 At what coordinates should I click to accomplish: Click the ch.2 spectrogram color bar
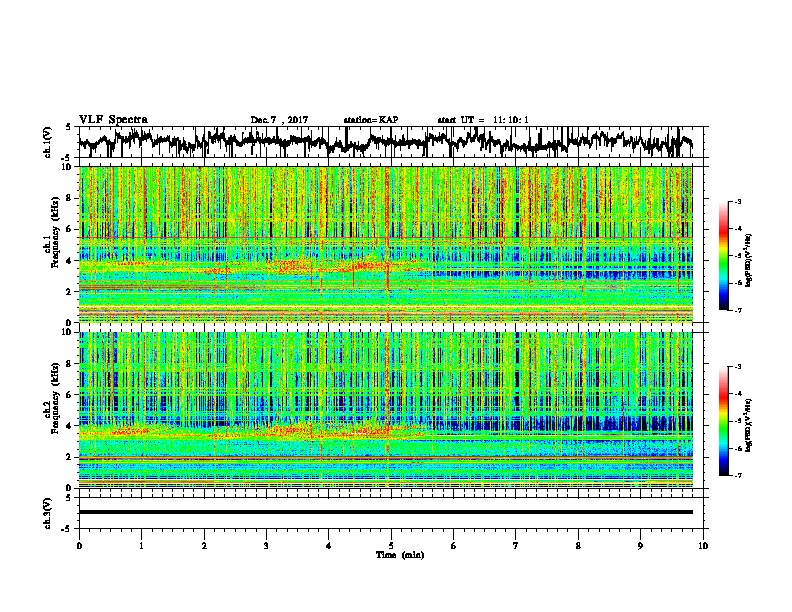point(723,421)
